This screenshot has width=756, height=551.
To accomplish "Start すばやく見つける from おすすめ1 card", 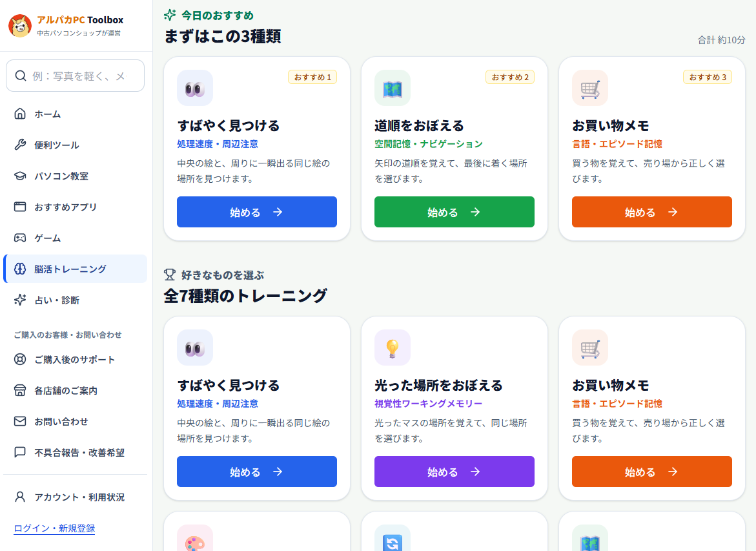I will 257,212.
